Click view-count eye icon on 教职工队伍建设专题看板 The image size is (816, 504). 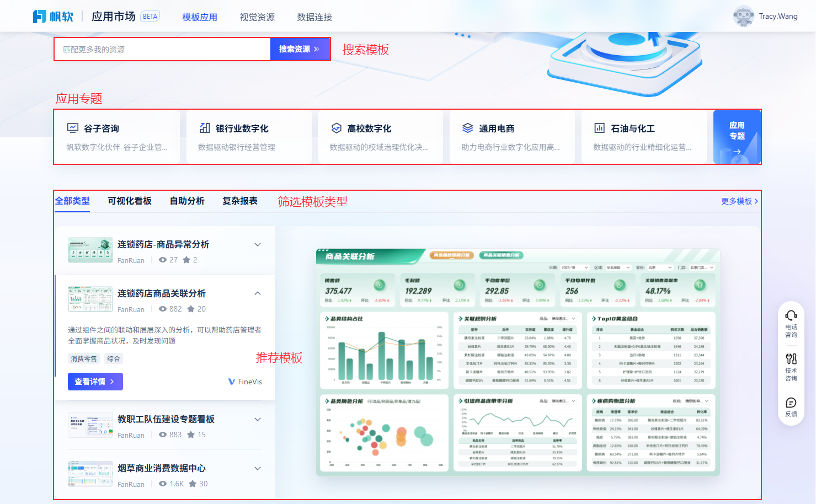pos(163,435)
